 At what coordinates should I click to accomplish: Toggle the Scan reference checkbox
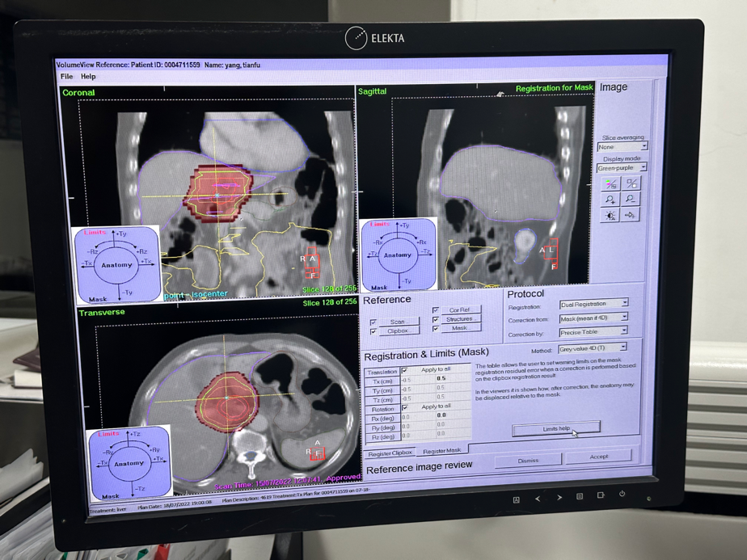pos(373,322)
